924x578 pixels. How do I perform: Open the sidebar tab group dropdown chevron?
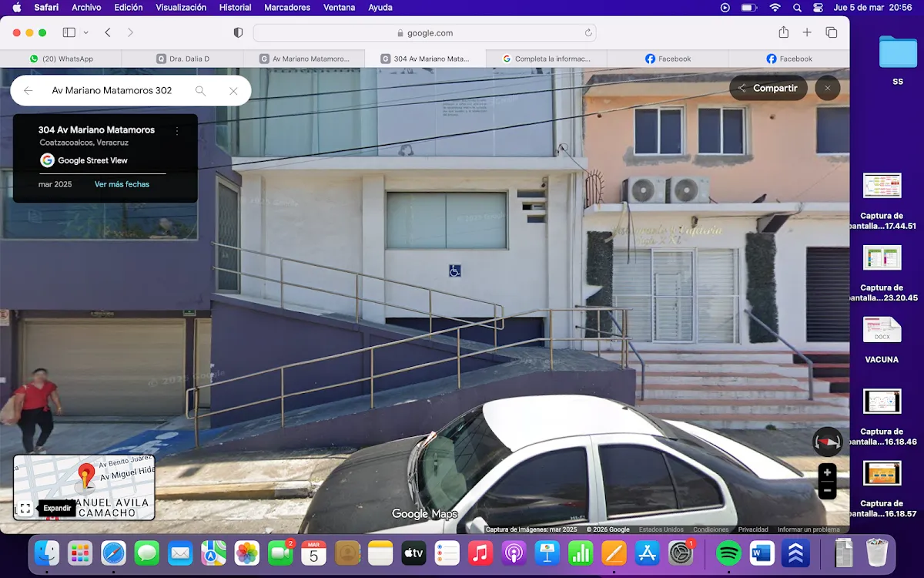click(85, 32)
